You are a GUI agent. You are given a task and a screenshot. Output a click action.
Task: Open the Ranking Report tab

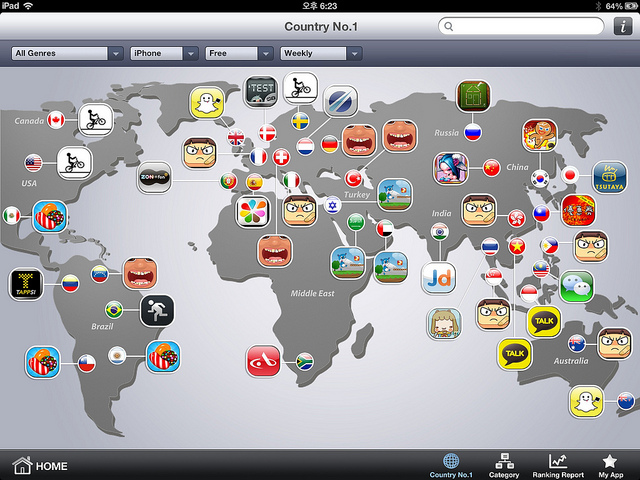tap(558, 465)
